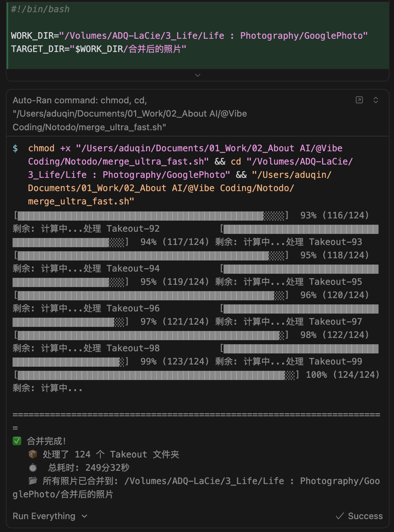This screenshot has width=394, height=532.
Task: Click the stopwatch emoji near 总耗时
Action: click(33, 467)
